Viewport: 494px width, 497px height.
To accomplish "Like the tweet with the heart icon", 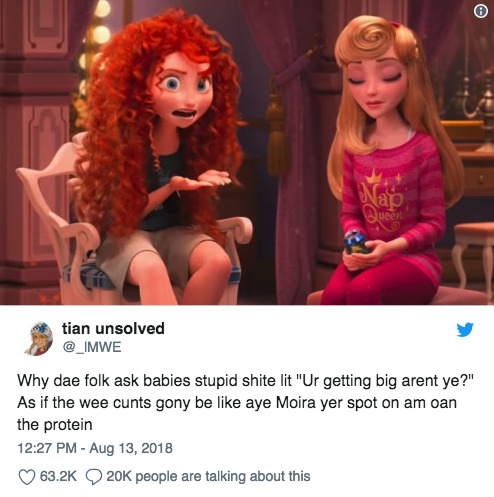I will [27, 476].
